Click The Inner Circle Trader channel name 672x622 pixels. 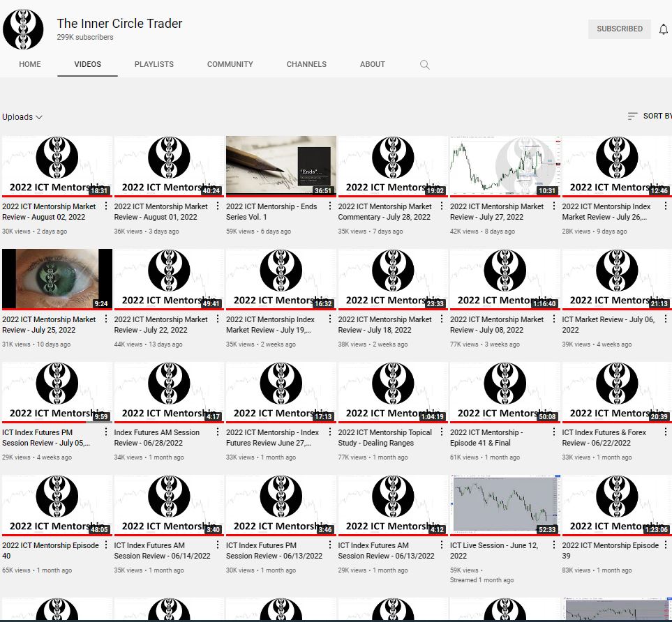click(119, 24)
